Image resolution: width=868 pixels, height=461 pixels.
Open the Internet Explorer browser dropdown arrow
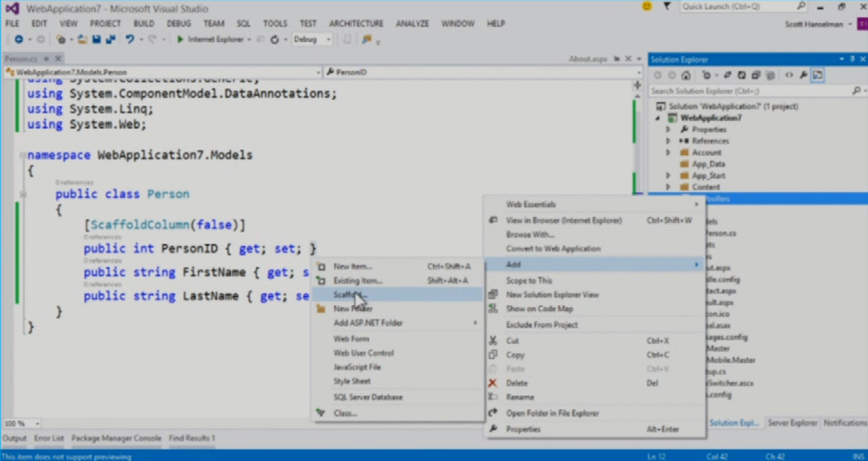coord(249,39)
